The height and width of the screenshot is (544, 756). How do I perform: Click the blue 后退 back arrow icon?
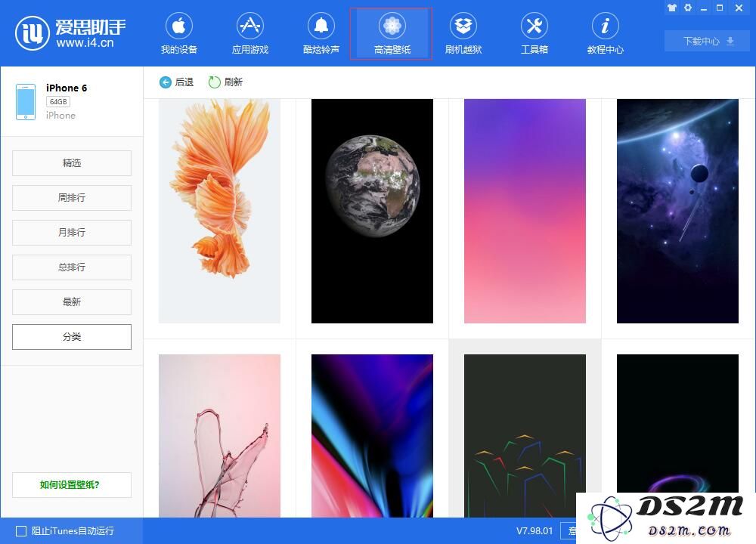(x=166, y=82)
